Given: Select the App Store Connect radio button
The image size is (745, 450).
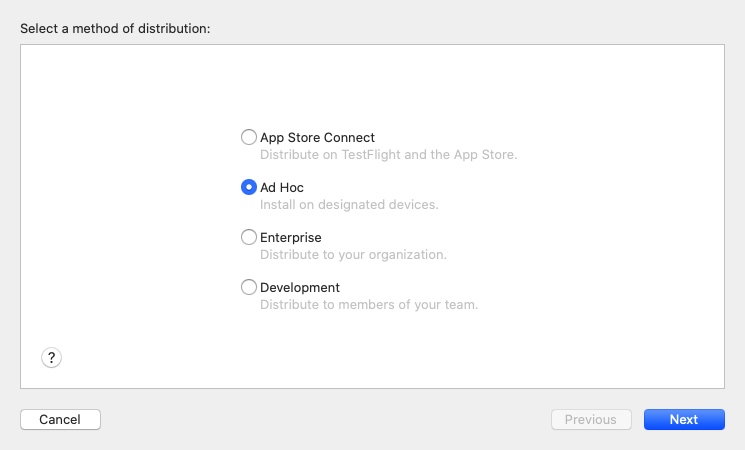Looking at the screenshot, I should click(x=248, y=137).
